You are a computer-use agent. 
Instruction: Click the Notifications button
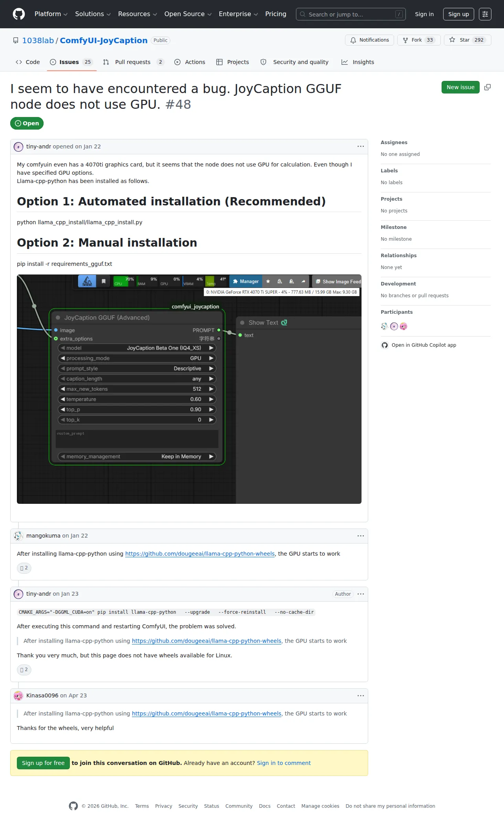pyautogui.click(x=369, y=40)
